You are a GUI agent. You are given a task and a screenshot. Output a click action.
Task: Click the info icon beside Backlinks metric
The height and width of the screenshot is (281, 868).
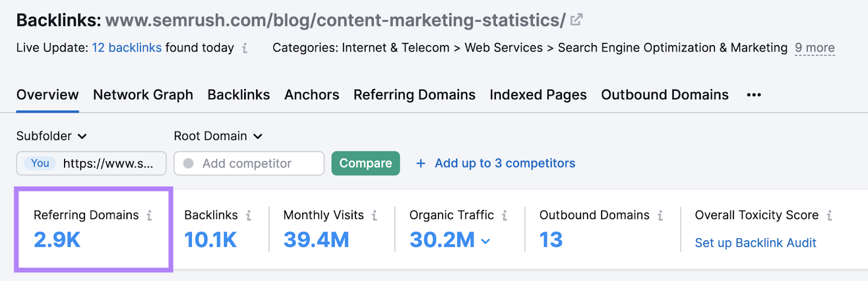coord(248,216)
